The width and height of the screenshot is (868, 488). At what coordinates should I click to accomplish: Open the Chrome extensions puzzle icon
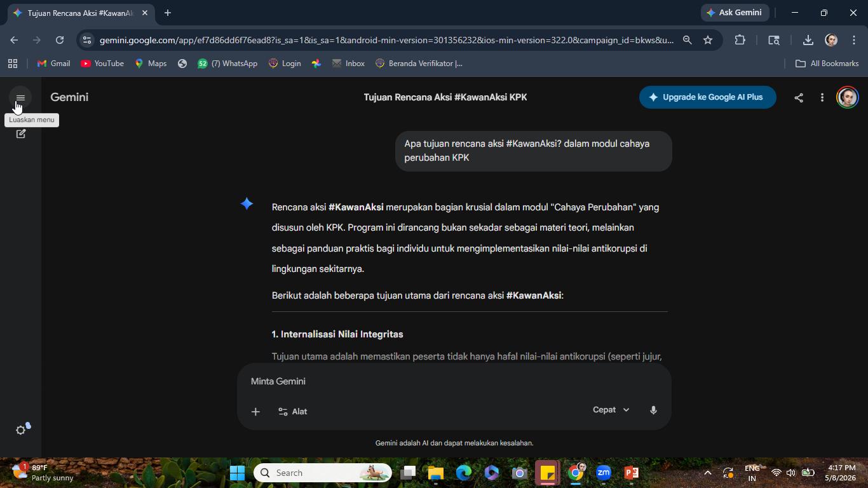pyautogui.click(x=740, y=40)
